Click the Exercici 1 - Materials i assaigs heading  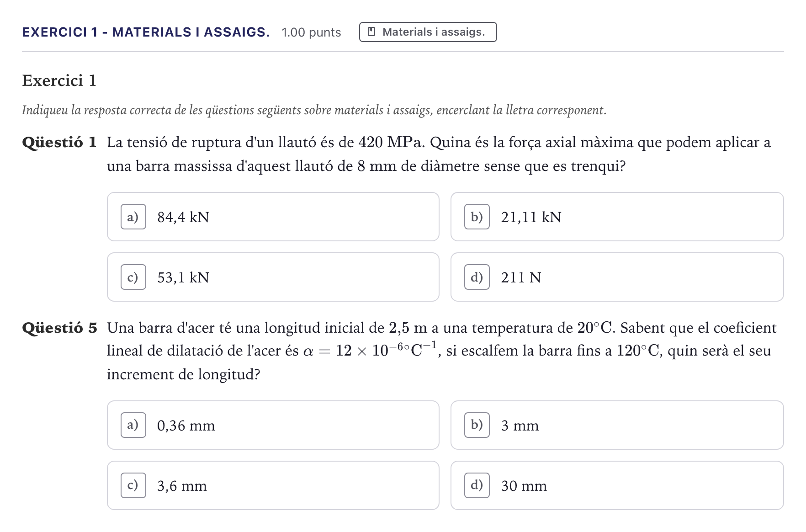click(x=146, y=32)
